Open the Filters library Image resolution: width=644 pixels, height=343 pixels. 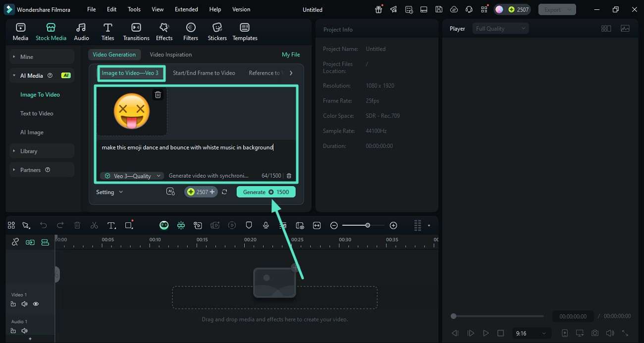pyautogui.click(x=191, y=32)
